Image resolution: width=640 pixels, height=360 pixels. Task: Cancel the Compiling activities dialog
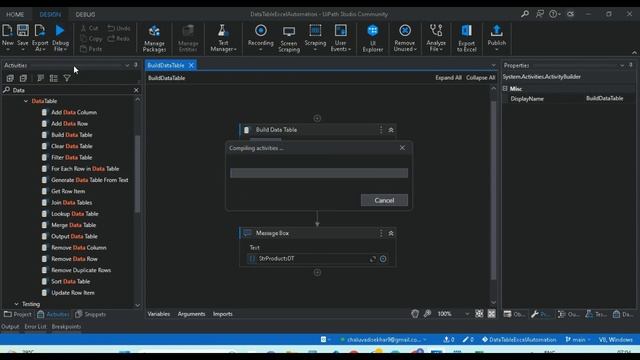point(384,200)
